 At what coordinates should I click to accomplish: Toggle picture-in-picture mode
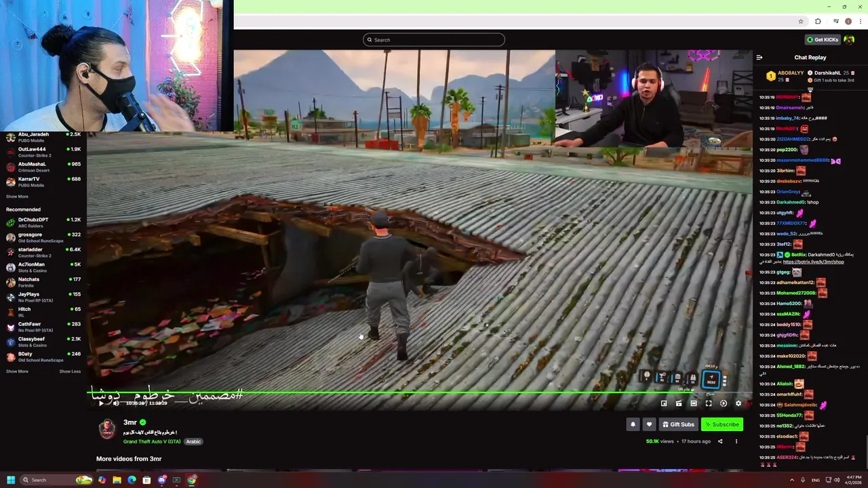[x=664, y=404]
